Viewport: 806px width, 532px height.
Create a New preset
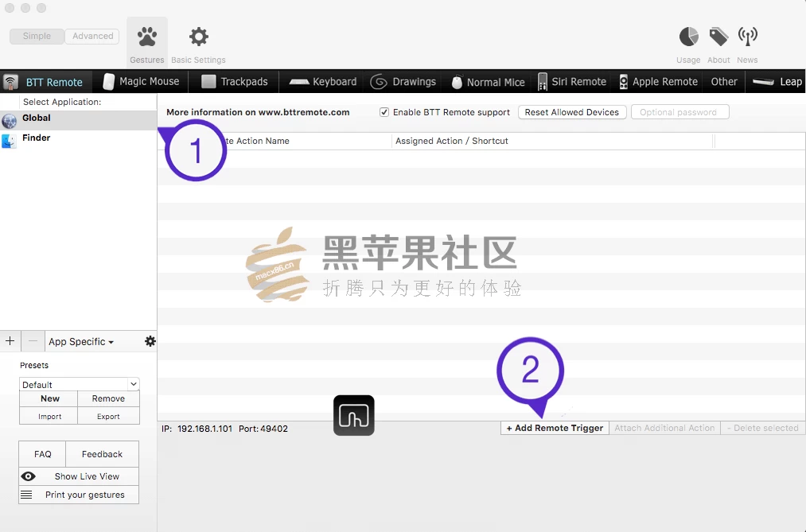[x=49, y=398]
